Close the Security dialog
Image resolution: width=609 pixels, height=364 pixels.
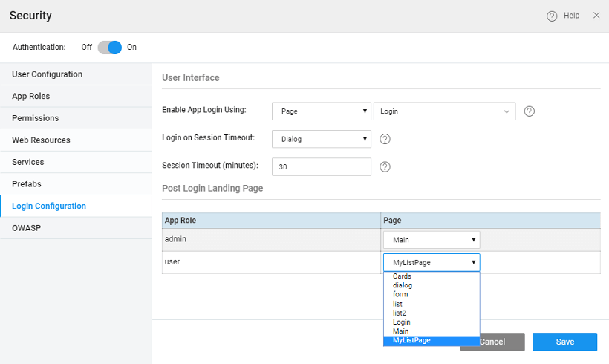(596, 15)
